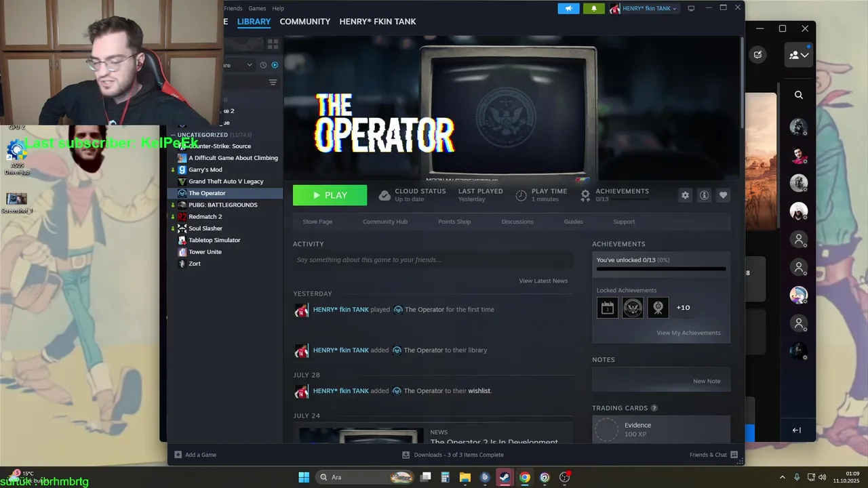Click achievements progress bar
The height and width of the screenshot is (488, 868).
coord(661,269)
